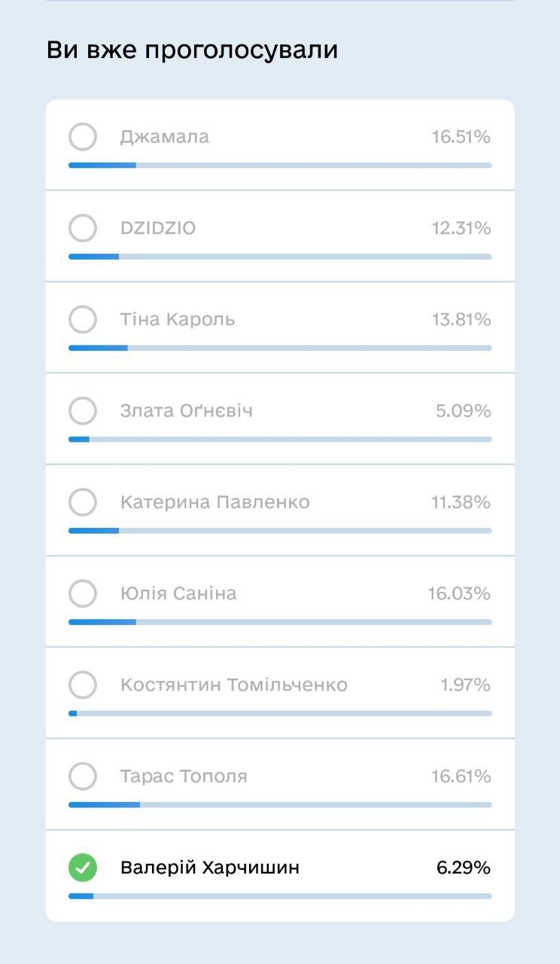560x964 pixels.
Task: Click the heading Ви вже проголосували
Action: (192, 50)
